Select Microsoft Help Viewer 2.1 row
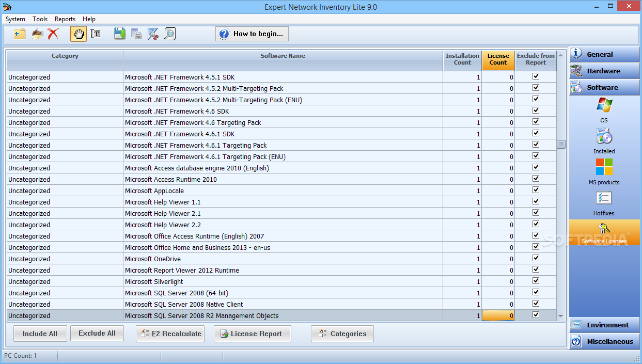The height and width of the screenshot is (364, 642). click(x=281, y=213)
